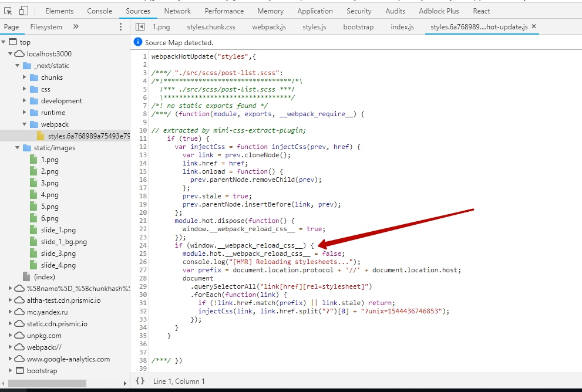Open the navigator three-dot options menu
The width and height of the screenshot is (582, 392).
point(120,28)
